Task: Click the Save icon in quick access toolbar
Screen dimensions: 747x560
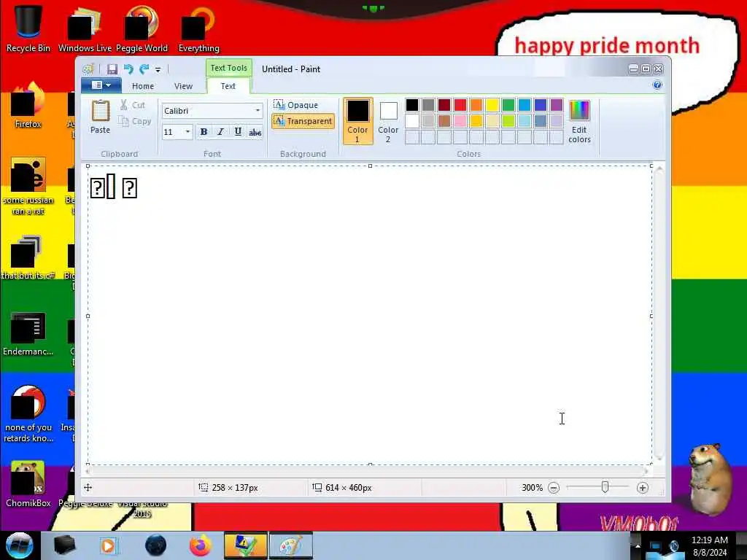Action: [x=112, y=69]
